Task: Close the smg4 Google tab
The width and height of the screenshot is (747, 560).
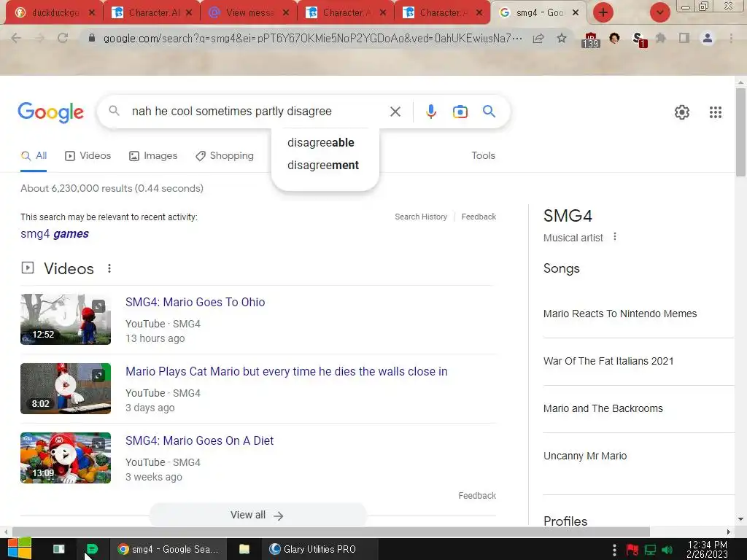Action: pos(576,13)
